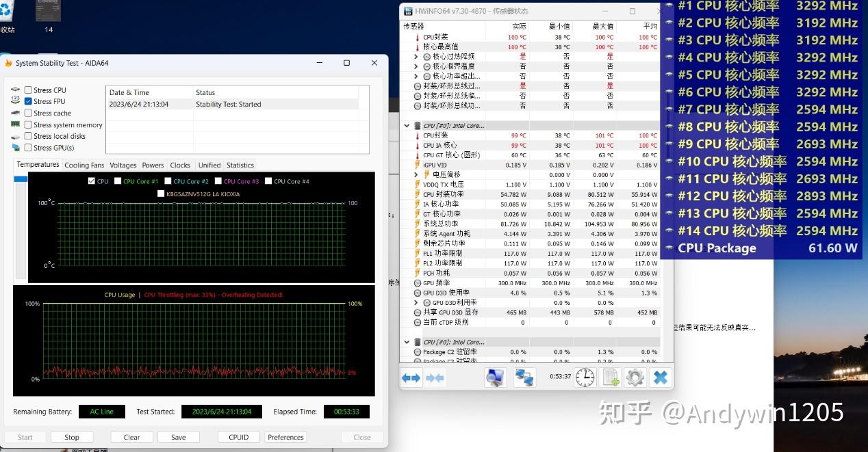Click the back-forward arrows icon in HWiNFO toolbar
Viewport: 868px width, 452px height.
tap(411, 377)
